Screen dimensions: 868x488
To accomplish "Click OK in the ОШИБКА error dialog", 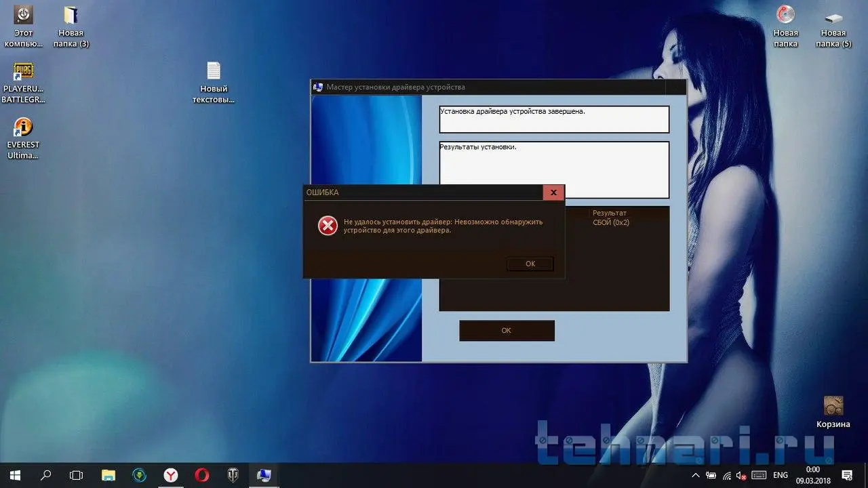I will 530,264.
